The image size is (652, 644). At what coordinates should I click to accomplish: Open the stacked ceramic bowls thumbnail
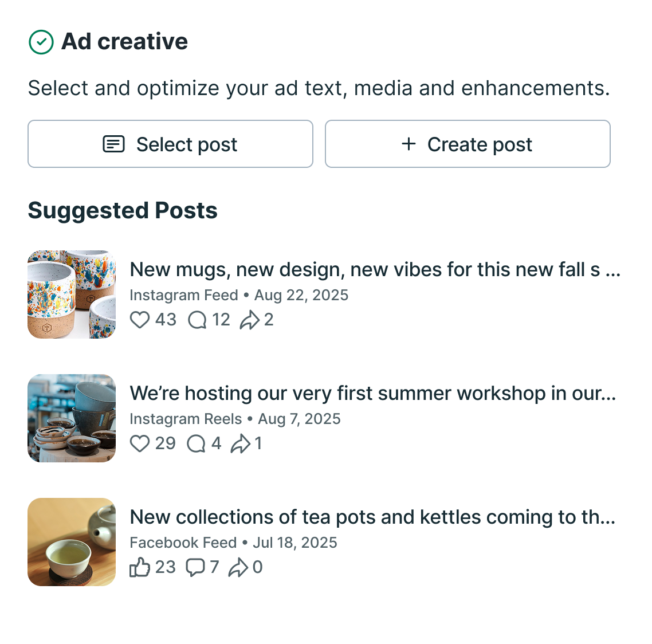tap(72, 418)
